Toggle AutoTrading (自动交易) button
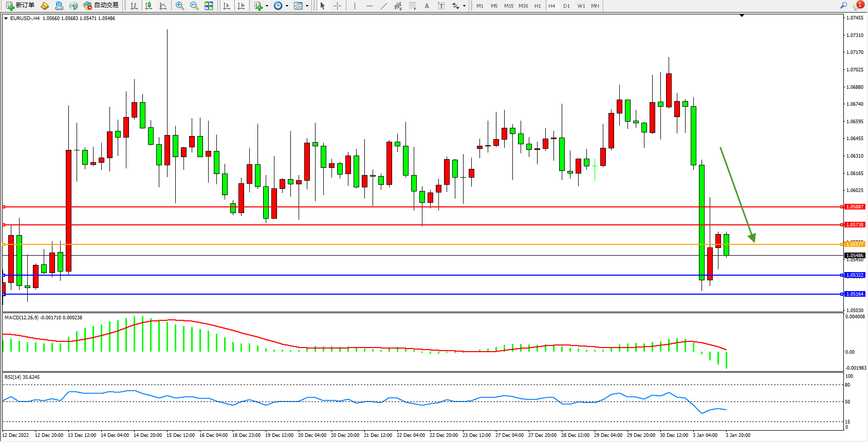Image resolution: width=868 pixels, height=442 pixels. (101, 6)
